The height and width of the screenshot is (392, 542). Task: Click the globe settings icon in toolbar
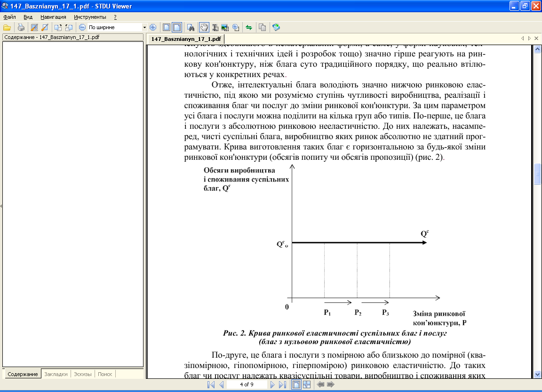[x=276, y=27]
